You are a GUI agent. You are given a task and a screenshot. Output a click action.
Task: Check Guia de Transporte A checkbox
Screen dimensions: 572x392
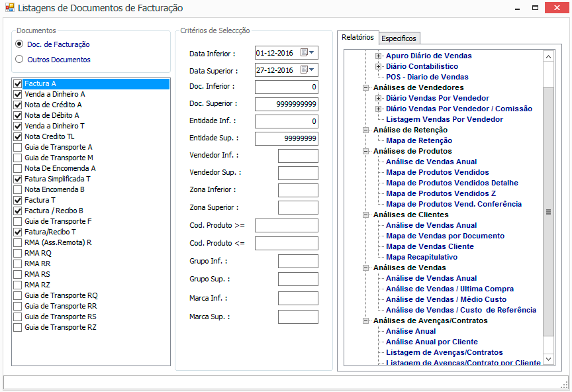click(17, 147)
